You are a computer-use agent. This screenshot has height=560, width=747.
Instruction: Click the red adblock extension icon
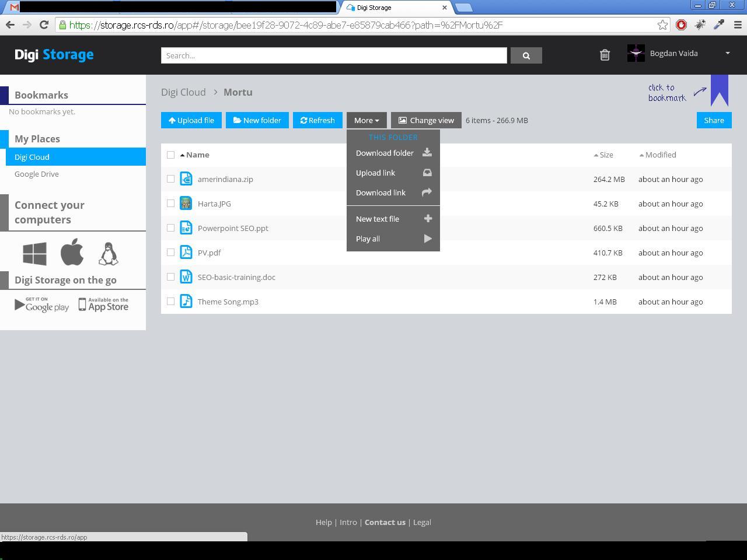[681, 25]
